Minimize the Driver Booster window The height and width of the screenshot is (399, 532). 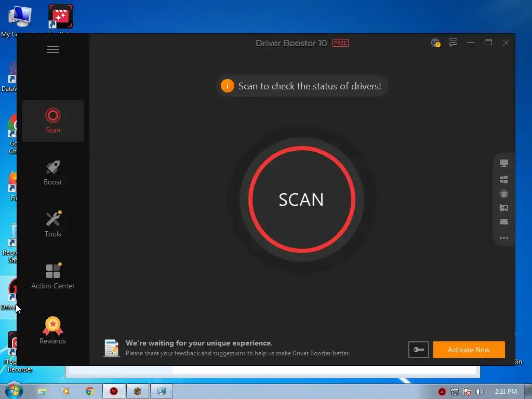click(471, 43)
